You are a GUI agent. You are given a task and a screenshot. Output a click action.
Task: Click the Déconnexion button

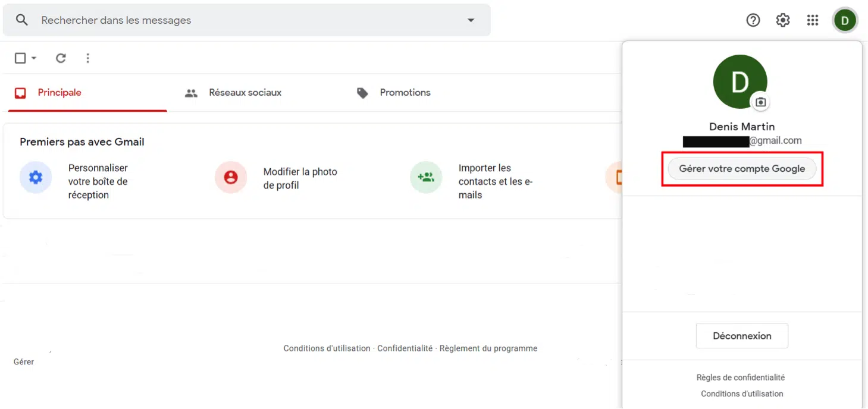742,336
